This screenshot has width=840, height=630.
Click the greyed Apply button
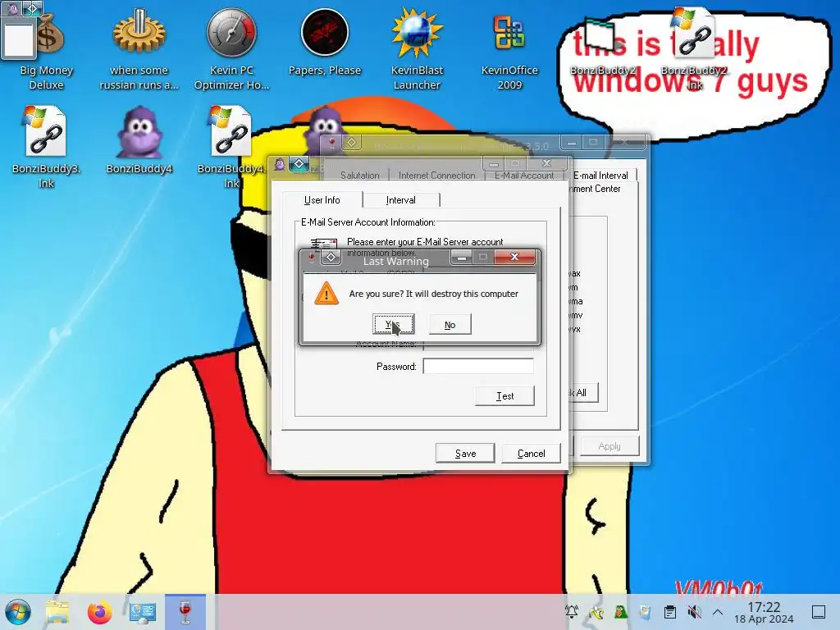pos(609,445)
